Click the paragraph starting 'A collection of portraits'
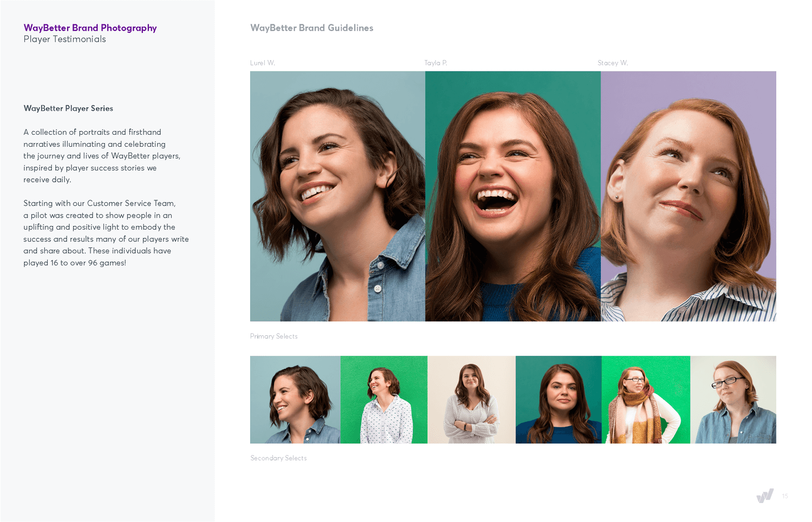The width and height of the screenshot is (812, 522). click(x=102, y=156)
